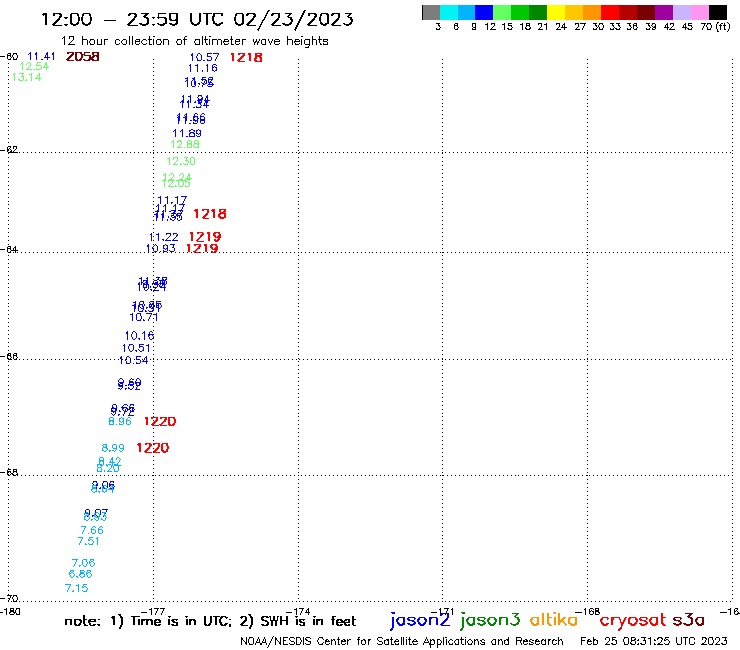
Task: Click the '2058' time label near top left
Action: (x=83, y=57)
